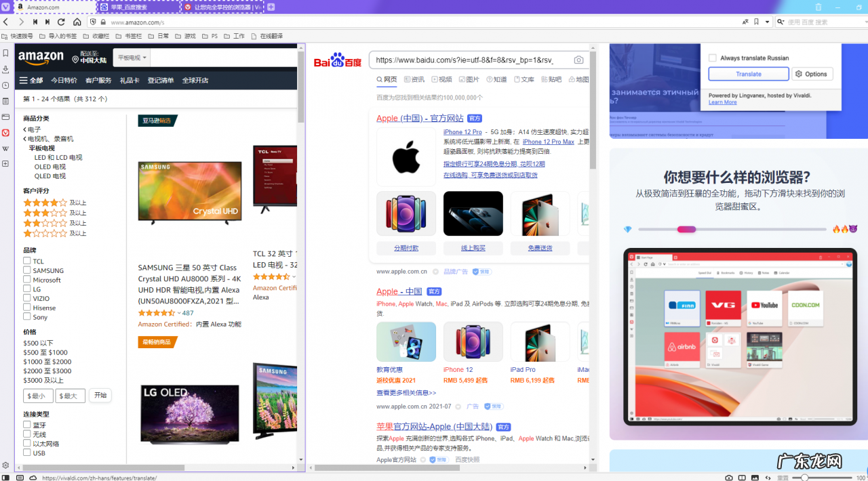The height and width of the screenshot is (481, 868).
Task: Click the browser features slider track
Action: tap(732, 229)
